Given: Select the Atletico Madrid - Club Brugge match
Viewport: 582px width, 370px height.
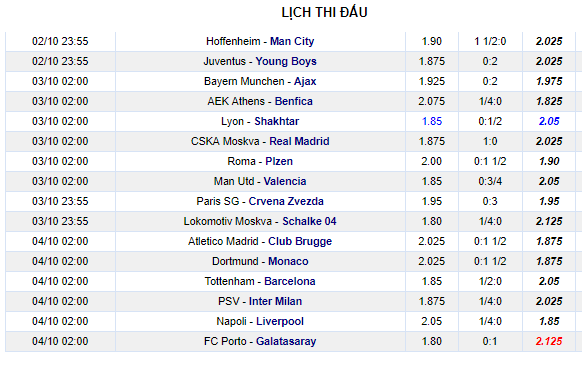Looking at the screenshot, I should tap(260, 242).
